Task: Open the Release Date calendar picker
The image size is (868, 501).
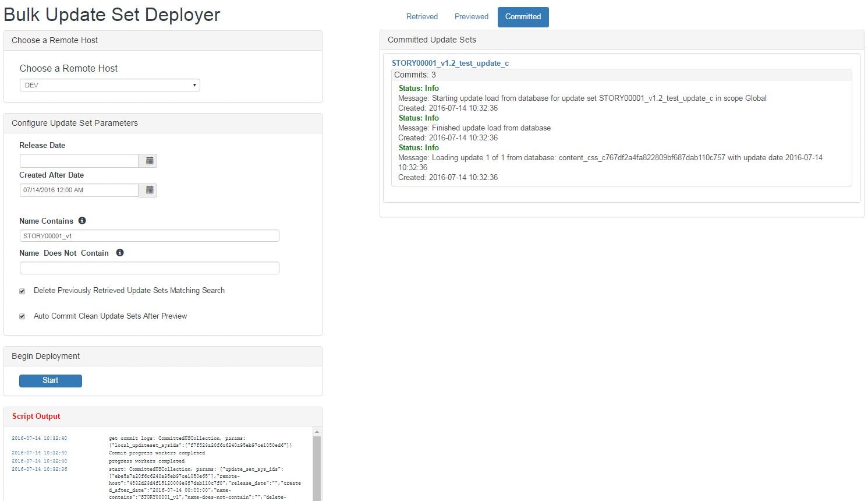Action: click(148, 160)
